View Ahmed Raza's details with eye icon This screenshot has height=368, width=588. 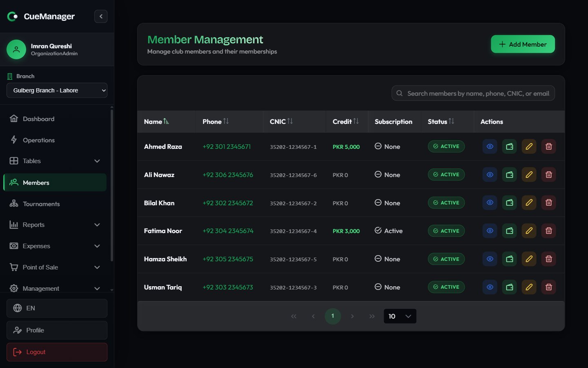(490, 146)
